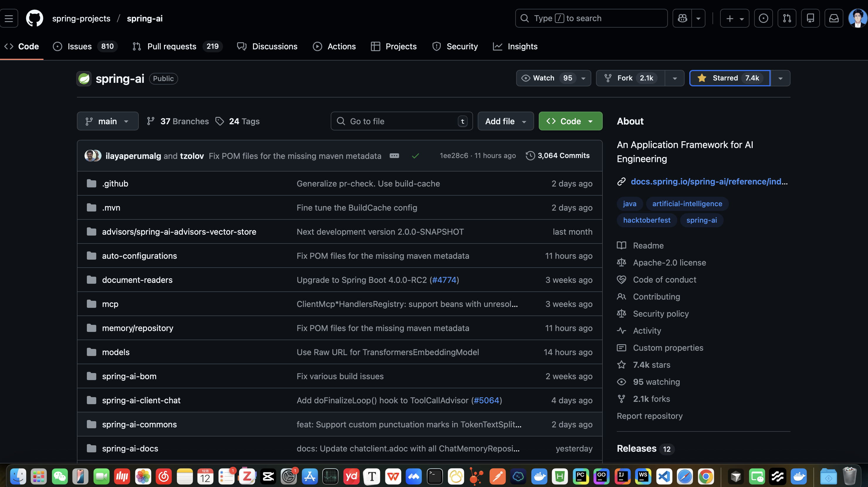Click the Go to file search field
868x487 pixels.
[401, 121]
